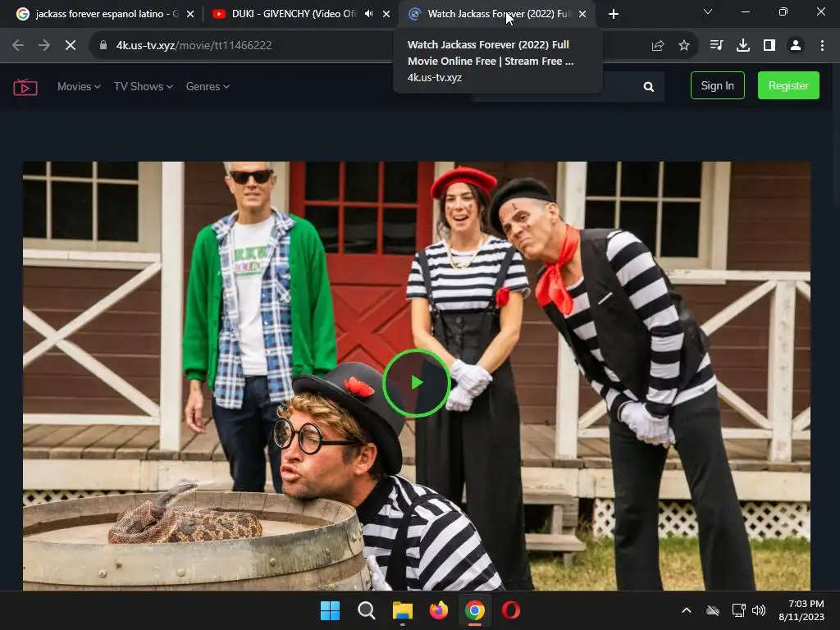
Task: Open Chrome downloads
Action: (x=742, y=46)
